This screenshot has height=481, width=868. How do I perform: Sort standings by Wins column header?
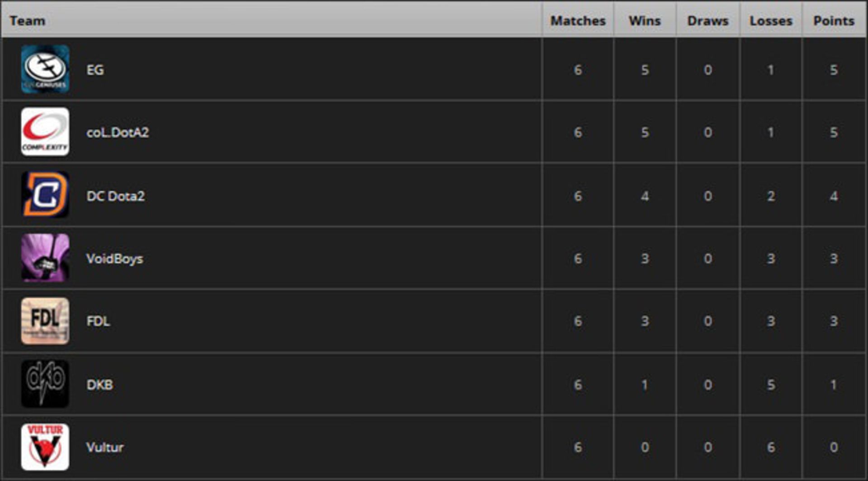[x=645, y=21]
